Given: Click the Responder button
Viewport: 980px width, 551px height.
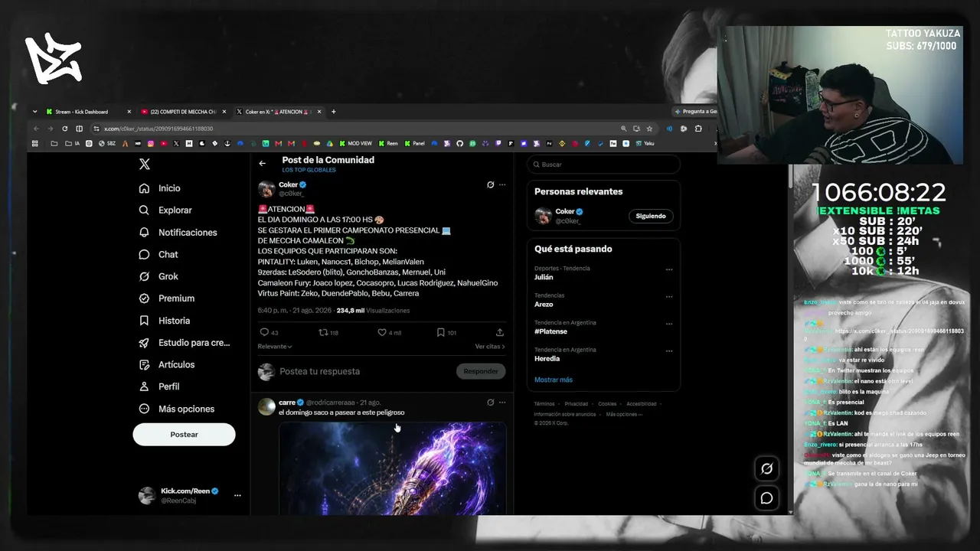Looking at the screenshot, I should point(481,371).
